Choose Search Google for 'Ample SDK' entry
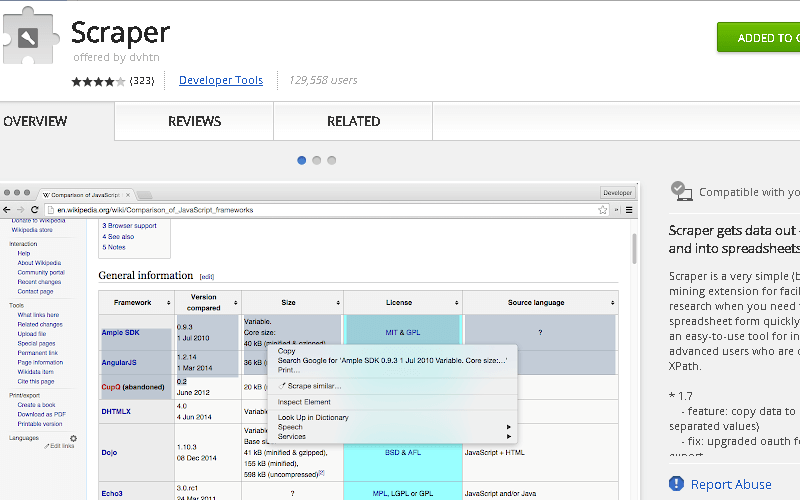Screen dimensions: 800x500 pyautogui.click(x=392, y=360)
